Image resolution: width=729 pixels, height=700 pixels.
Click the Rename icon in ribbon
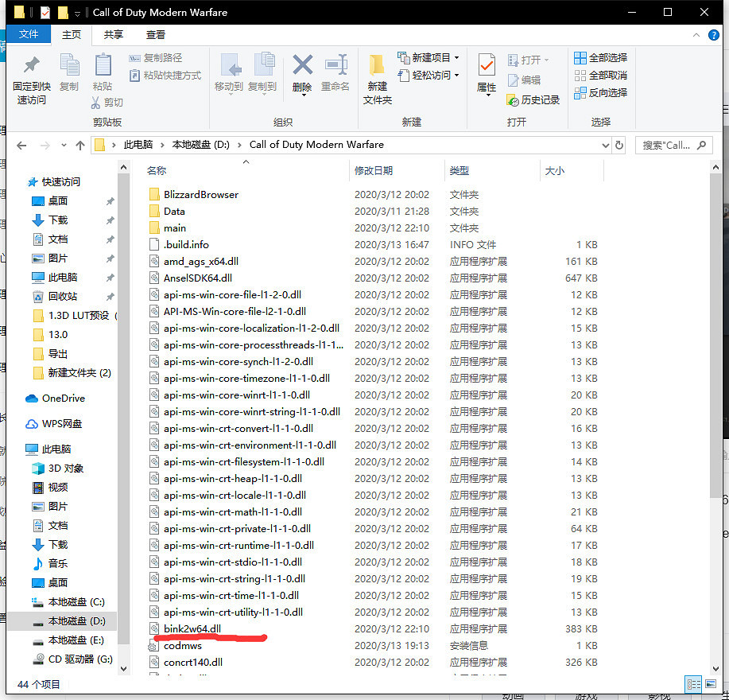coord(335,72)
